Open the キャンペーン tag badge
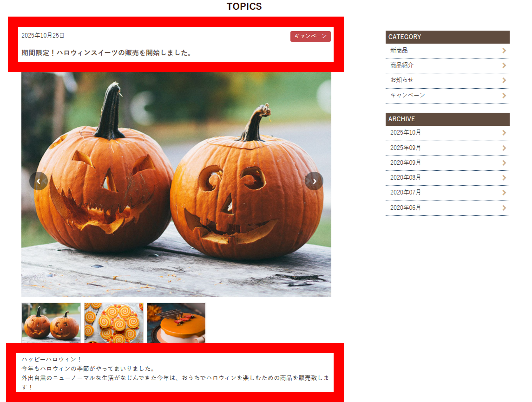The image size is (532, 402). (310, 36)
